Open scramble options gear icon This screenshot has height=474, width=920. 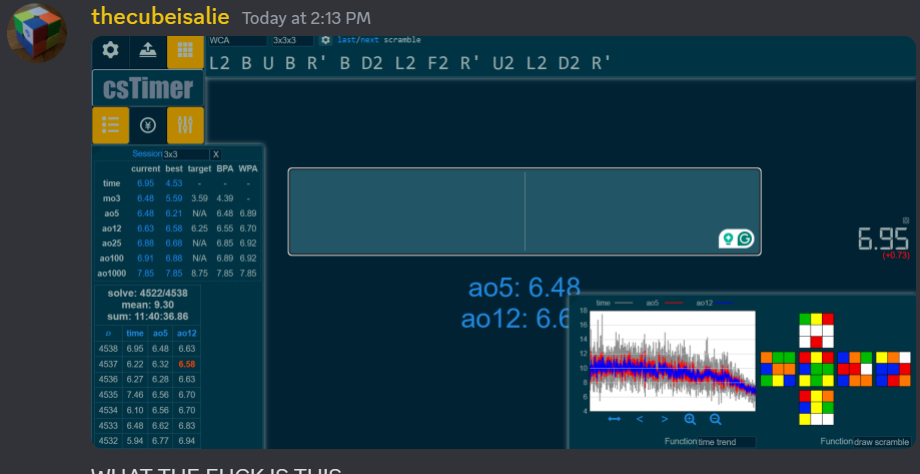pyautogui.click(x=326, y=40)
